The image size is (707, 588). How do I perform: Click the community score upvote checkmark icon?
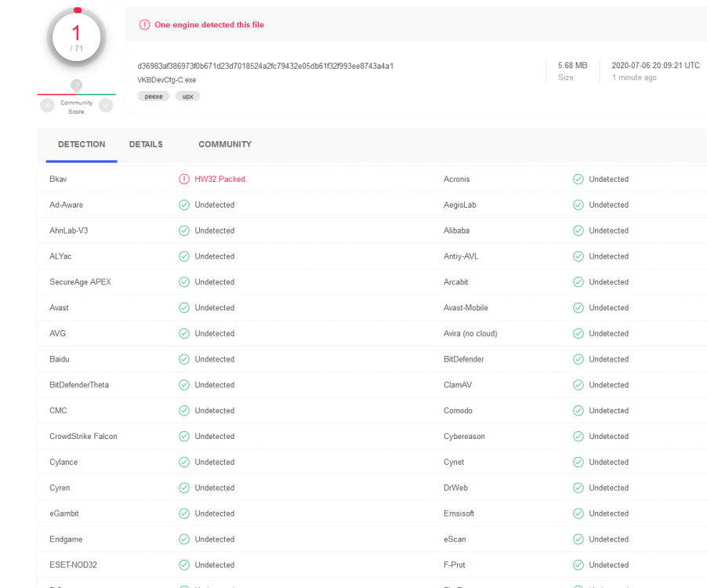(x=106, y=105)
